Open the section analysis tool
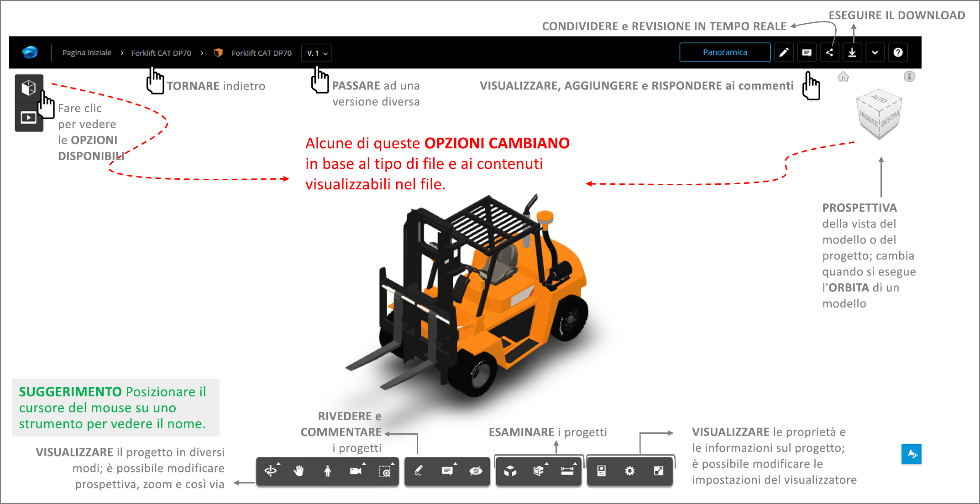 [x=539, y=471]
